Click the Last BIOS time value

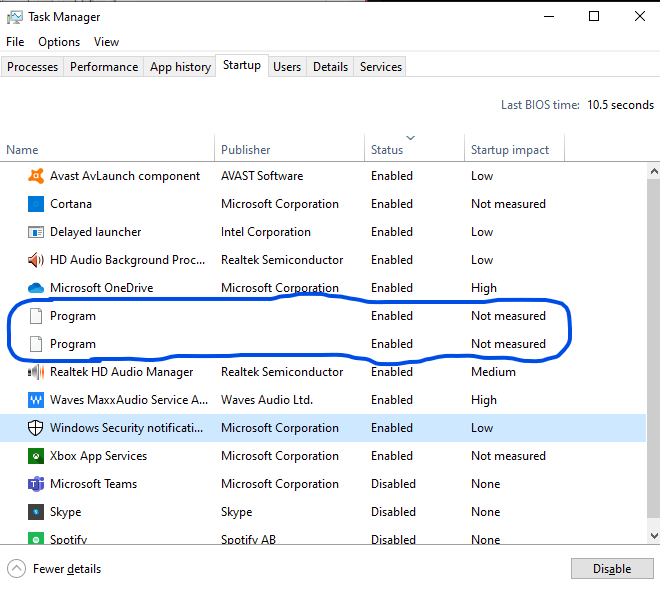620,105
